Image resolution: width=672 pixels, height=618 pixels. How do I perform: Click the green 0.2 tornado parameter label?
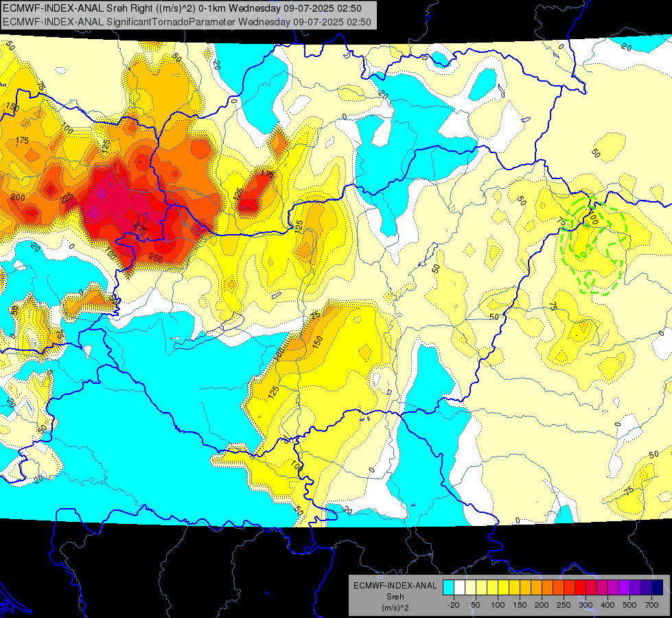click(x=588, y=251)
